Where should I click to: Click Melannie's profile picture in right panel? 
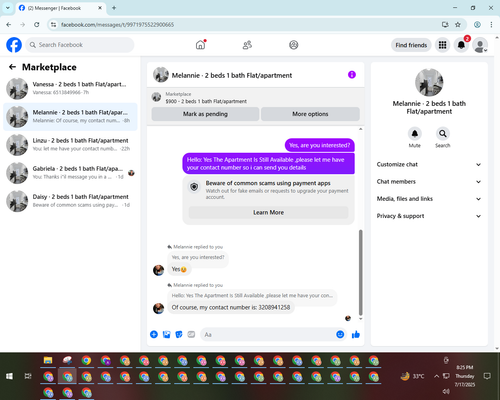[429, 82]
